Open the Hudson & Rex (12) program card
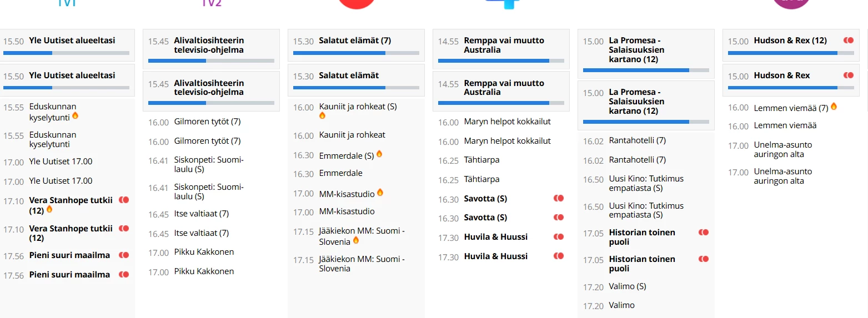 790,45
